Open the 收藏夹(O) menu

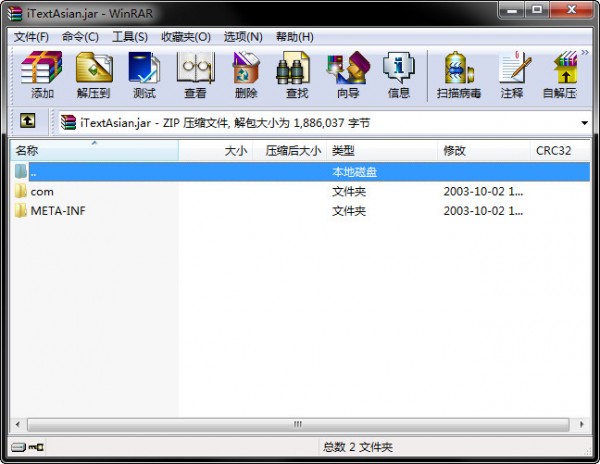(186, 37)
